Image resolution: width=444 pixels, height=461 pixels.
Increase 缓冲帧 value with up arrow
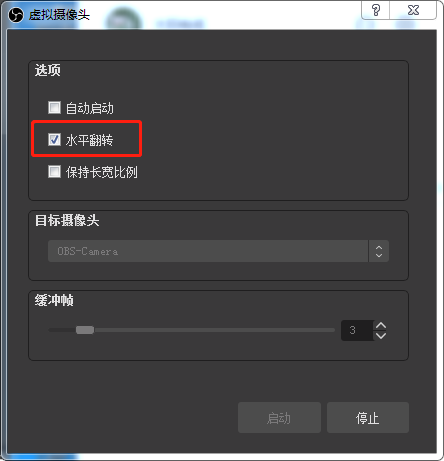pos(381,325)
